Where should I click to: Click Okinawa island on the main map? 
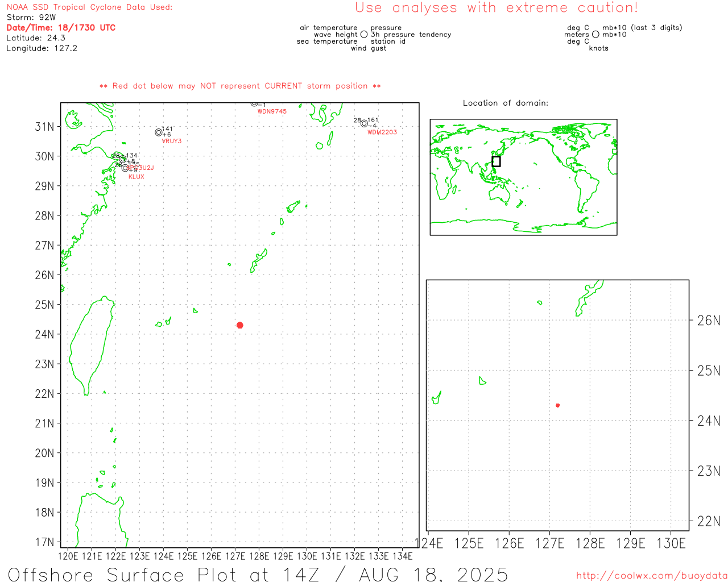[259, 261]
